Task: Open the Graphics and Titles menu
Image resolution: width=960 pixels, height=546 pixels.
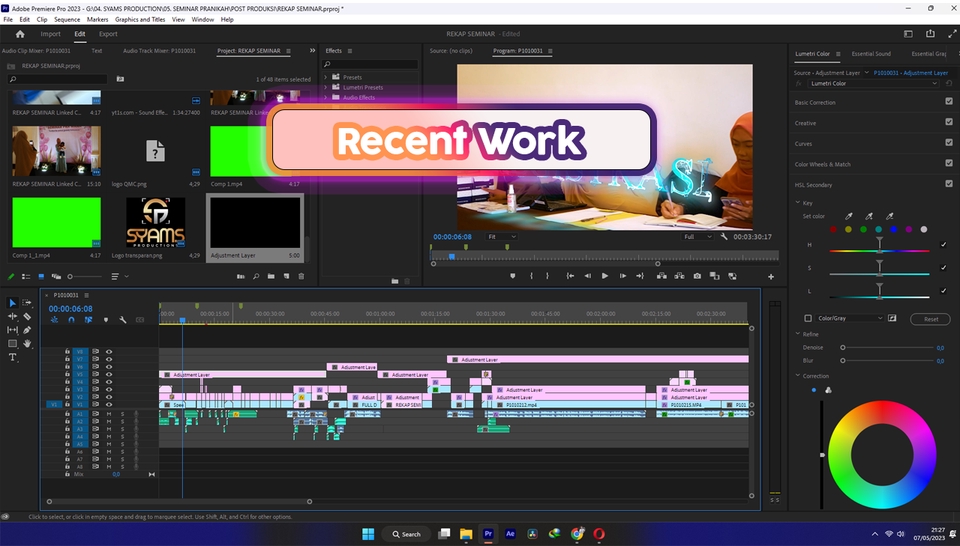Action: pos(140,20)
